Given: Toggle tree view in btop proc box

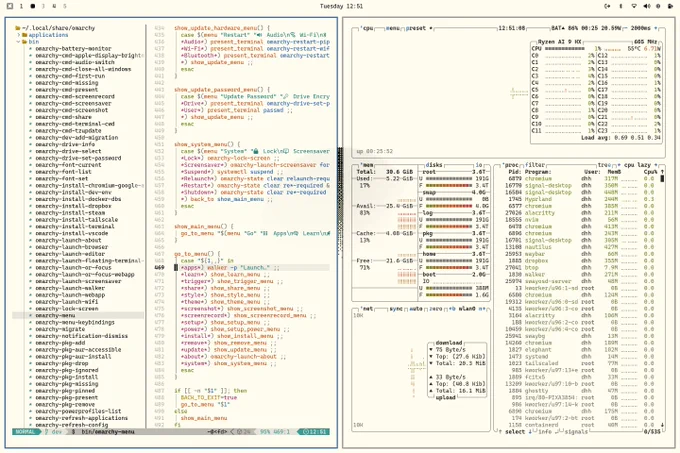Looking at the screenshot, I should [x=604, y=164].
